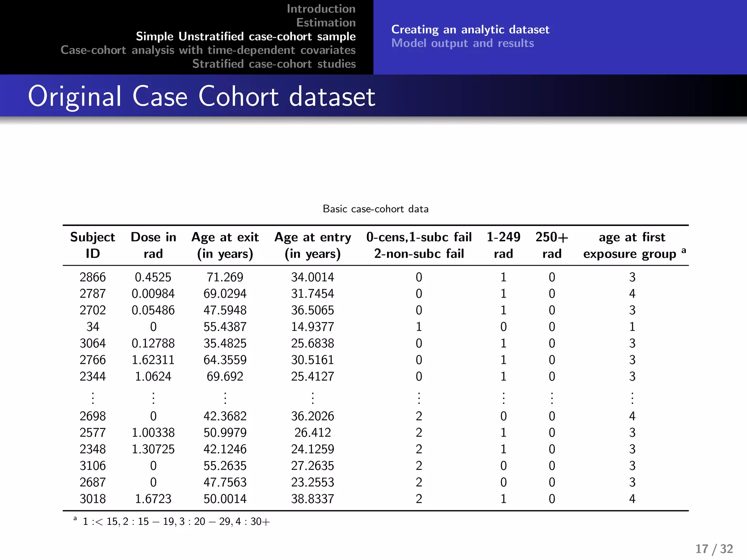This screenshot has height=560, width=747.
Task: Select subject ID 3018
Action: pyautogui.click(x=93, y=499)
